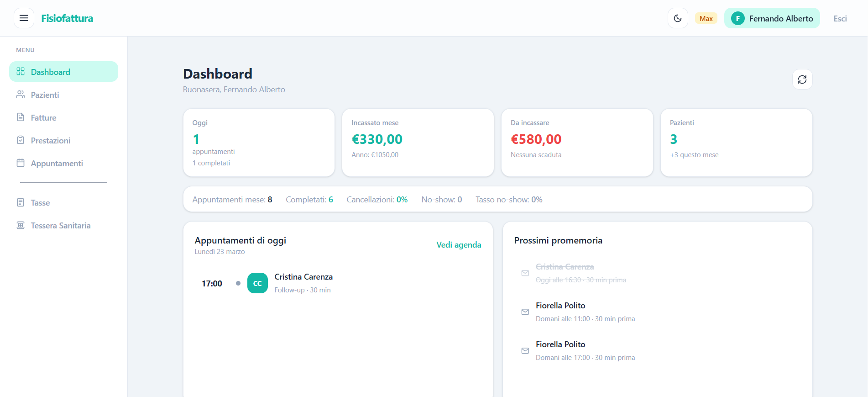Toggle dark mode with the moon icon
The image size is (868, 397).
678,18
